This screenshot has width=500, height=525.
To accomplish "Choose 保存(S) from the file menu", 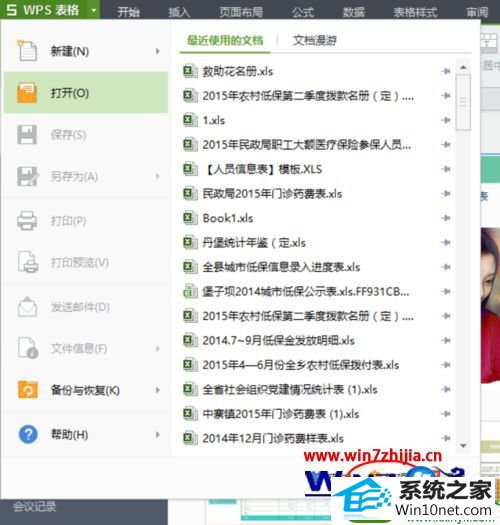I will [86, 135].
